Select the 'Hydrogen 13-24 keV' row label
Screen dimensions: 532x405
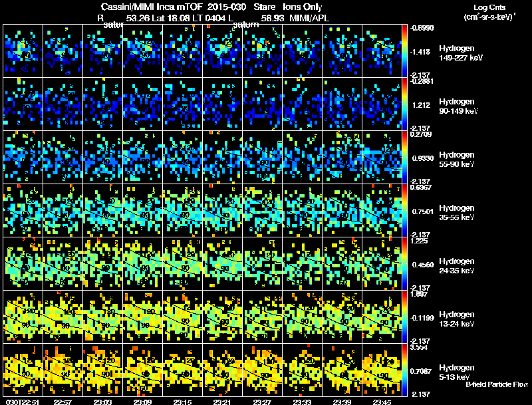pos(457,319)
